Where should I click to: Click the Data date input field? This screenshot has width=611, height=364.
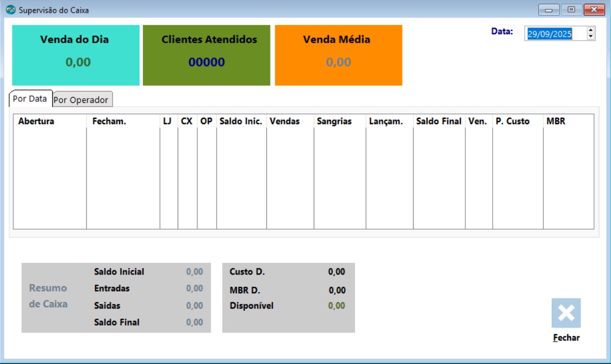[x=554, y=34]
